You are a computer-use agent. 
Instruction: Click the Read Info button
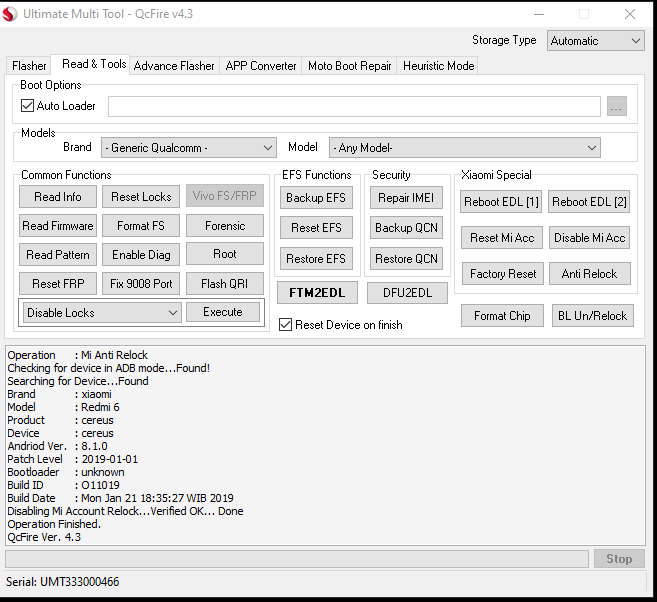[58, 196]
